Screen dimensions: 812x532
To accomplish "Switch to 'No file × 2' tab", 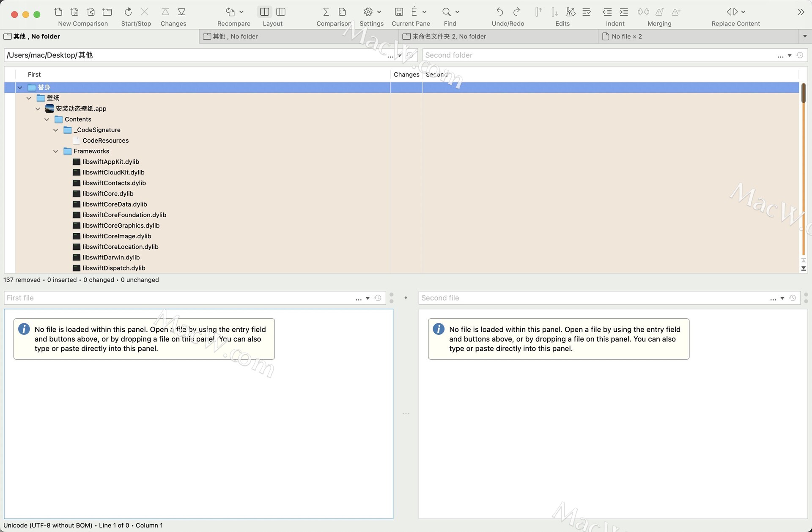I will [698, 36].
